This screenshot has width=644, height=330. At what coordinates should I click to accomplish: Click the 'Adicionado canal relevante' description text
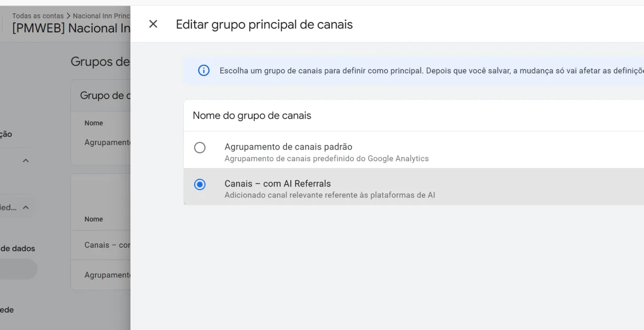(330, 195)
